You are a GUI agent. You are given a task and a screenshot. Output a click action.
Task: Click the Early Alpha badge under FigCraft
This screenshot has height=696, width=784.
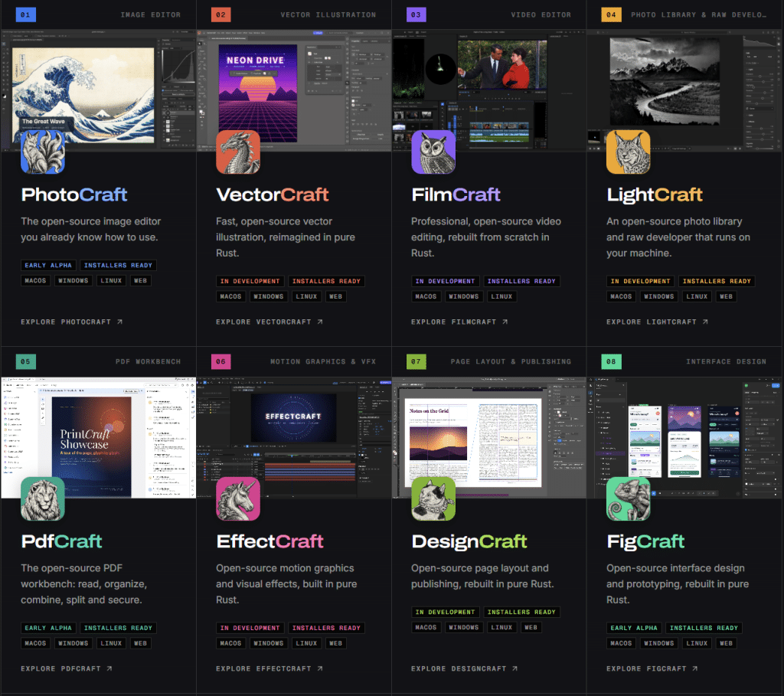634,628
